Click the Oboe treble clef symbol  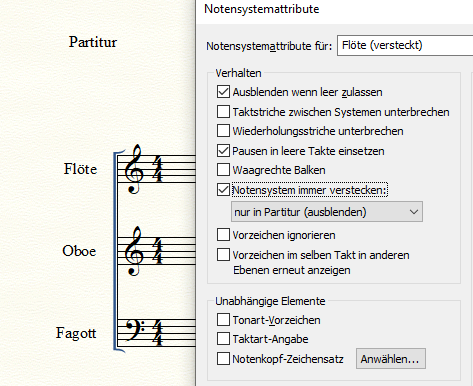point(134,251)
